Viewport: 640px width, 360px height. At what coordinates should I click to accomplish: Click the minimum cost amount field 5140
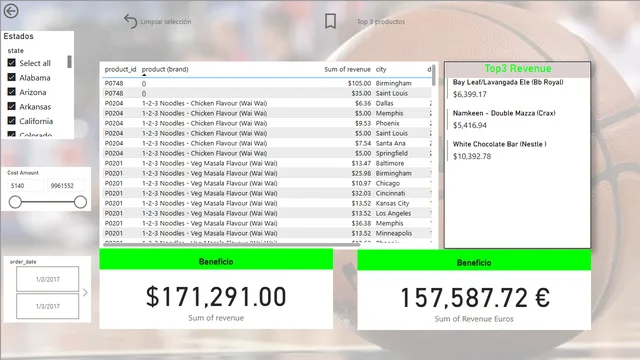point(26,186)
